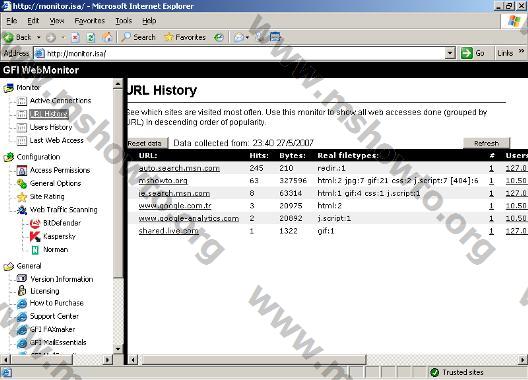Open the Help menu
This screenshot has height=380, width=528.
point(149,21)
